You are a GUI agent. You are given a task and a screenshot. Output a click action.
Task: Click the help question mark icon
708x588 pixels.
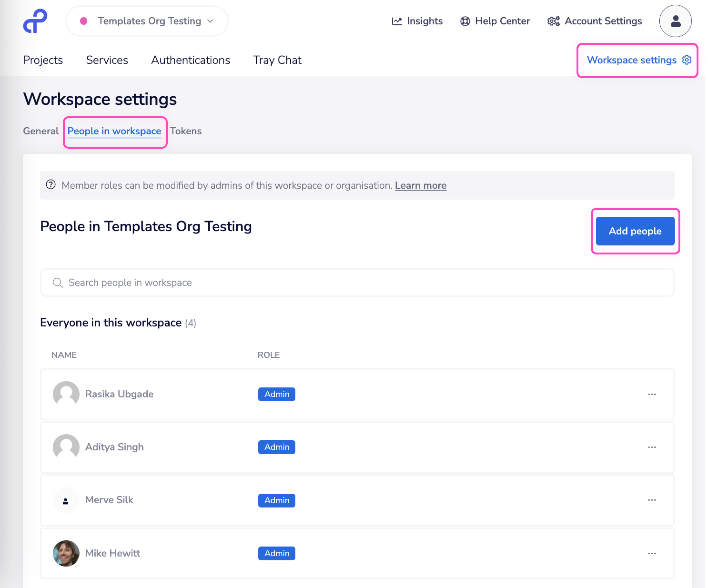(x=51, y=185)
